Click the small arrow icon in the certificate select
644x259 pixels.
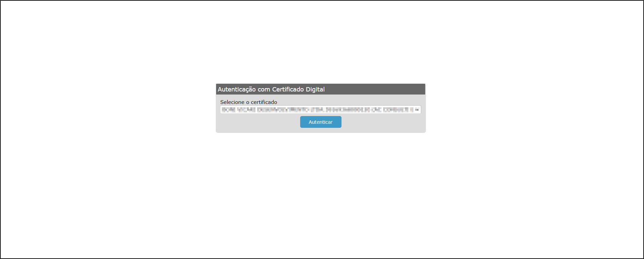pos(417,110)
